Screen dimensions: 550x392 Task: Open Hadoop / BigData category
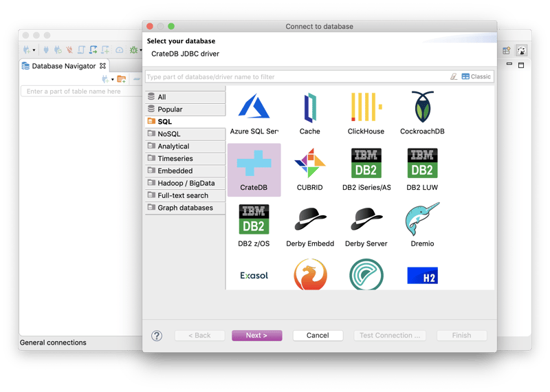tap(185, 183)
